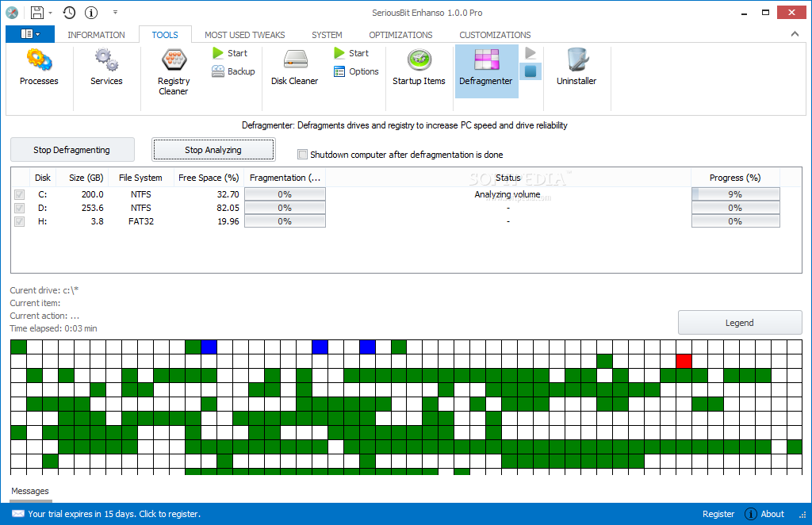Open the Registry Cleaner tool

174,72
